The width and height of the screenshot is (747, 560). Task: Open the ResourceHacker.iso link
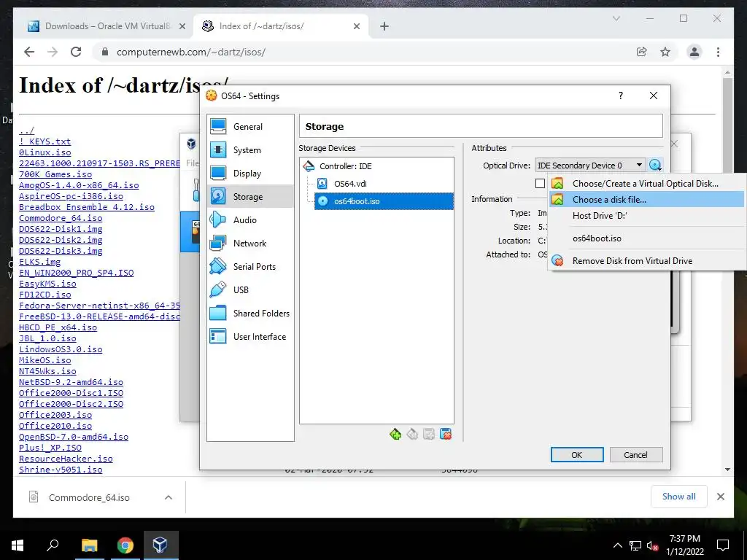point(66,459)
